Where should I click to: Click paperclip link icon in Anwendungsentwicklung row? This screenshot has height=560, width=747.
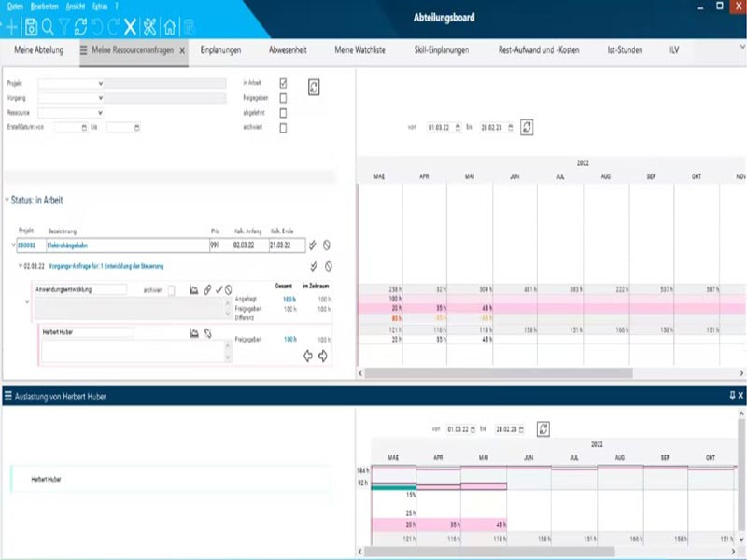tap(207, 289)
